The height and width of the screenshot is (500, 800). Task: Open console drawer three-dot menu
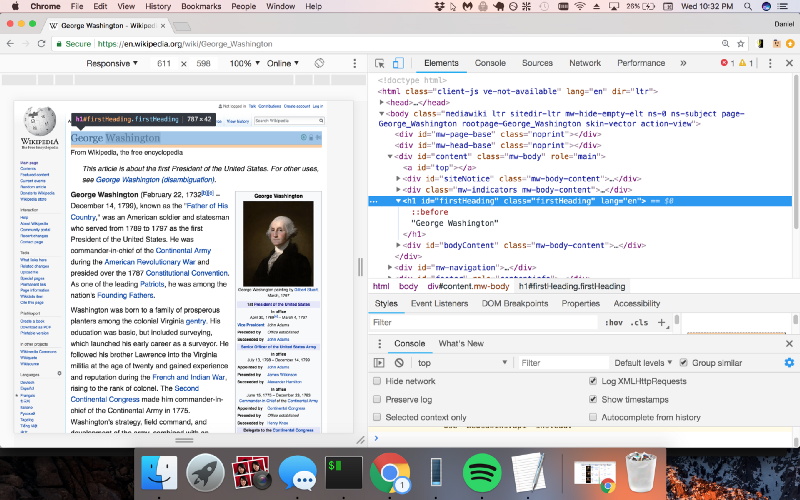[379, 343]
